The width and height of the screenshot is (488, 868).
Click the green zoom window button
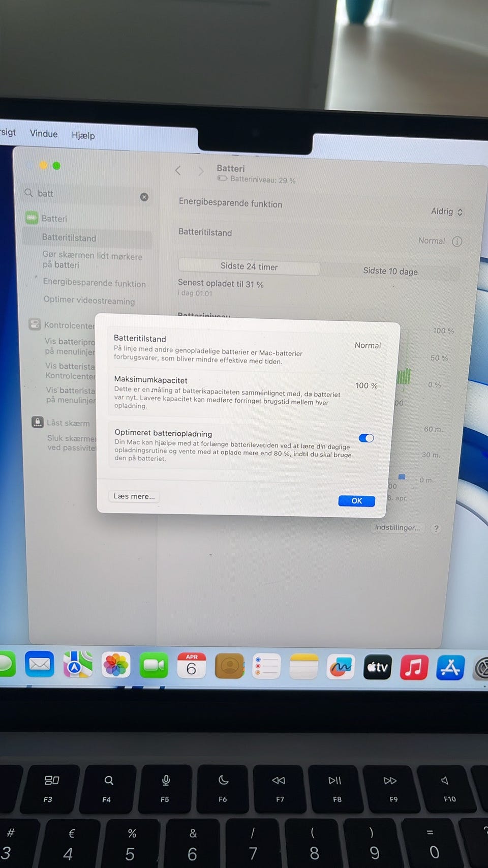(56, 165)
